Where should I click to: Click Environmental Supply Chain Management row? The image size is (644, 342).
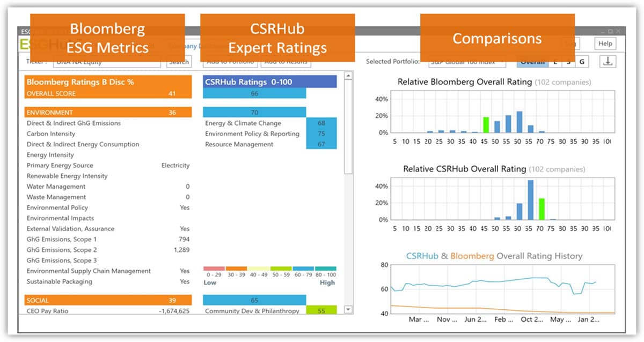coord(108,271)
